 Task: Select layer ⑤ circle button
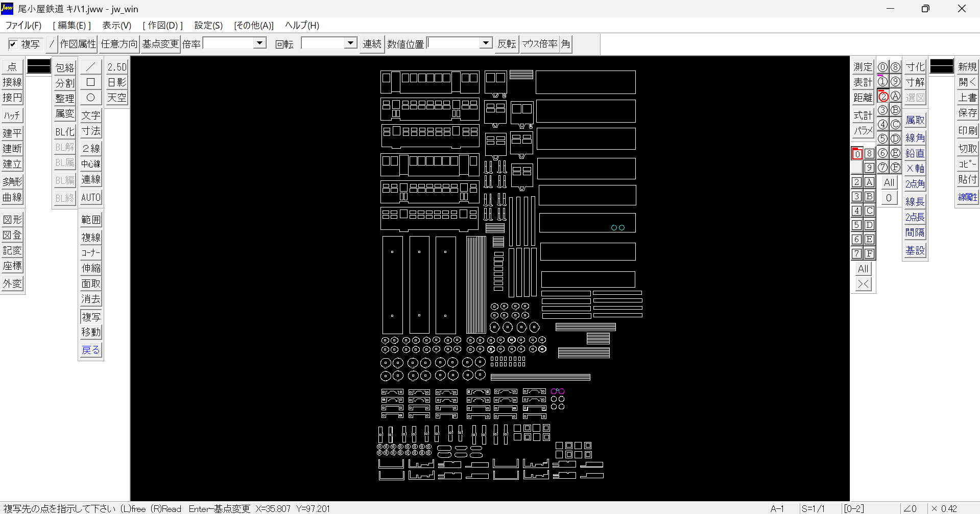(883, 138)
